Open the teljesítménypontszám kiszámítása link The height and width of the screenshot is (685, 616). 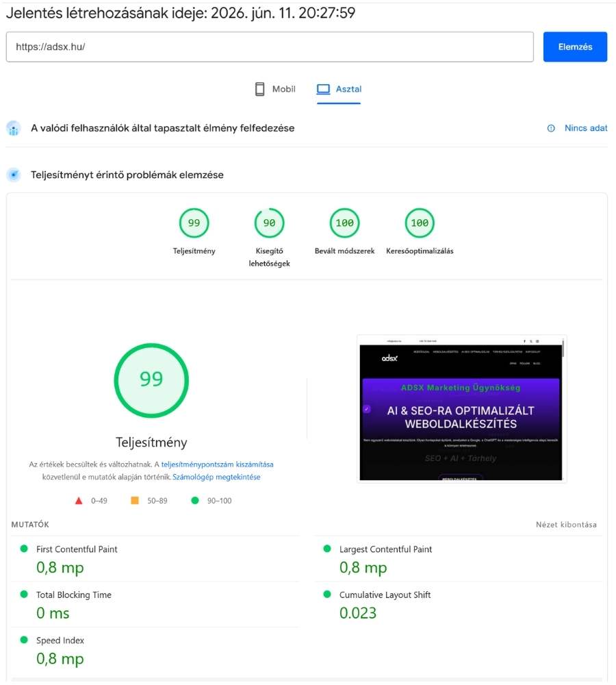(217, 464)
